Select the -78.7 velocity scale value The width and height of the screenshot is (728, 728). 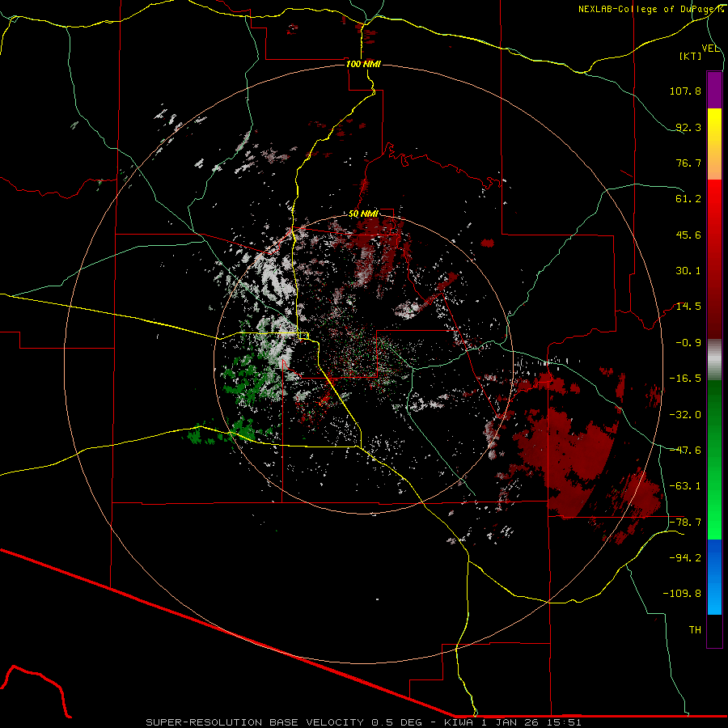tap(685, 523)
